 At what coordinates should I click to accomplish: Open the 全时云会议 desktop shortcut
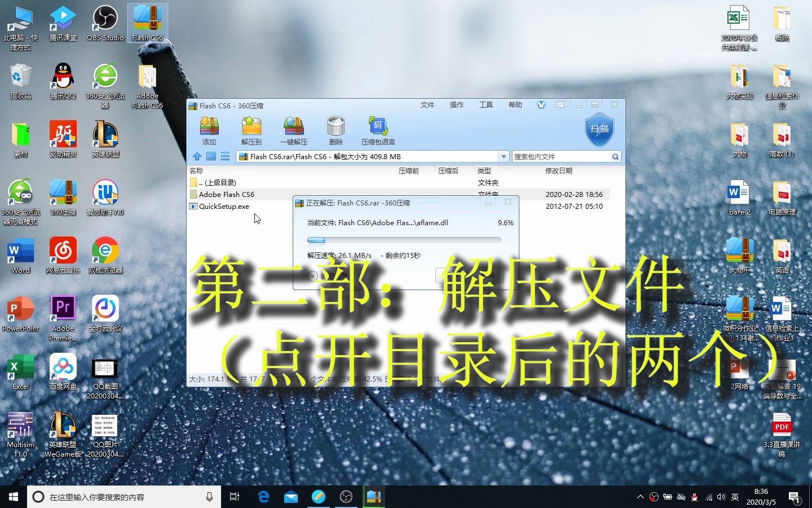click(x=105, y=314)
